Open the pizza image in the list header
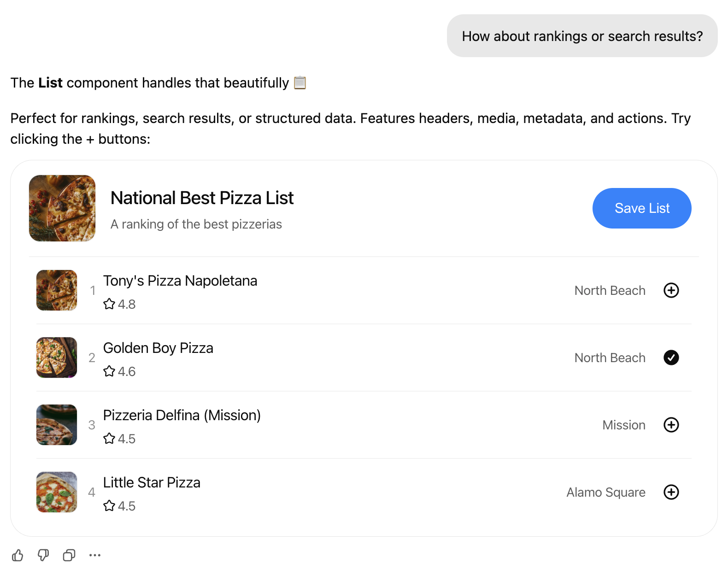This screenshot has height=575, width=728. click(62, 208)
